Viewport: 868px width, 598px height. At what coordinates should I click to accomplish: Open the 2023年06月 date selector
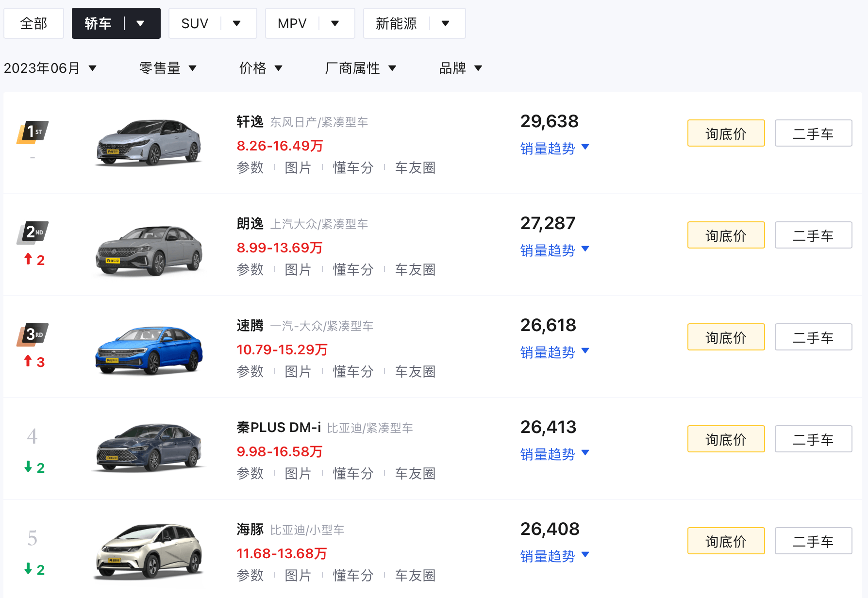point(50,68)
